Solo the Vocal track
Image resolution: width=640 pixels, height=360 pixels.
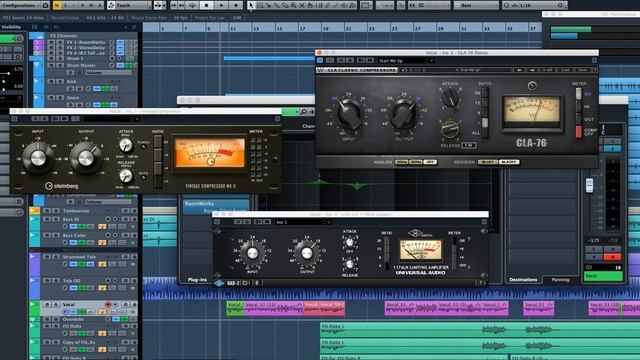coord(56,304)
